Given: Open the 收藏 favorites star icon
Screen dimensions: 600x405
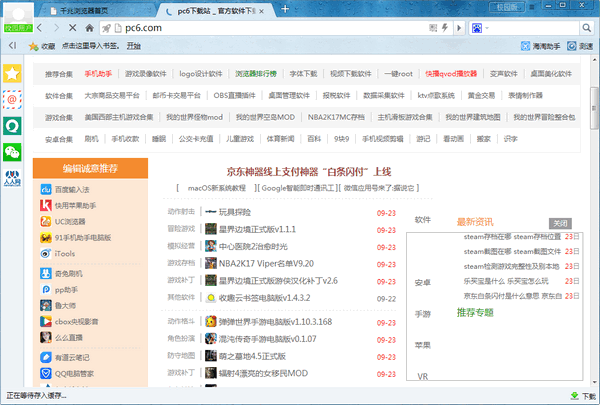Looking at the screenshot, I should [x=42, y=46].
